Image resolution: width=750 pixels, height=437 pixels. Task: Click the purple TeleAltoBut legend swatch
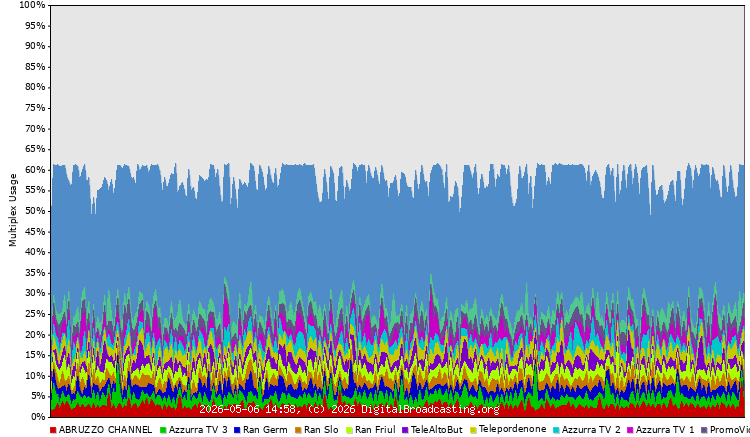click(x=405, y=430)
